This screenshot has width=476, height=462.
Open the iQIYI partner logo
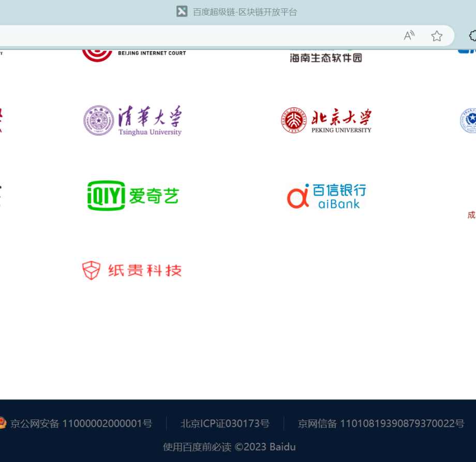tap(133, 196)
